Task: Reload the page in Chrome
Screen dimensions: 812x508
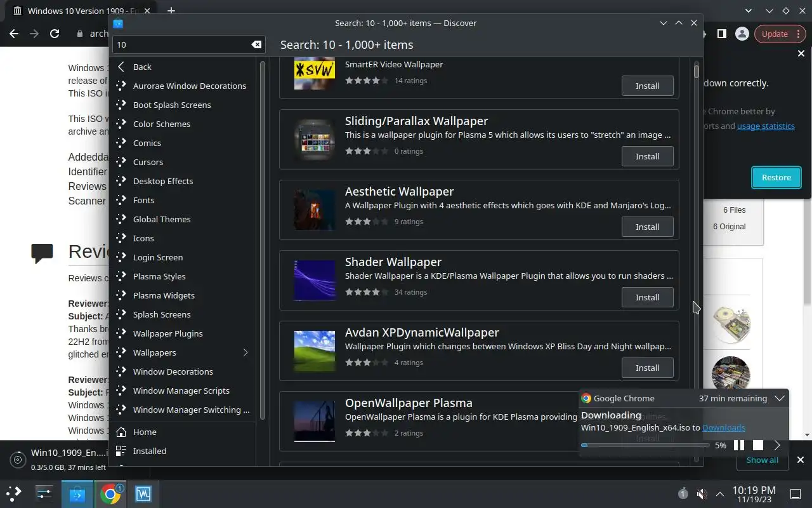Action: [x=55, y=34]
